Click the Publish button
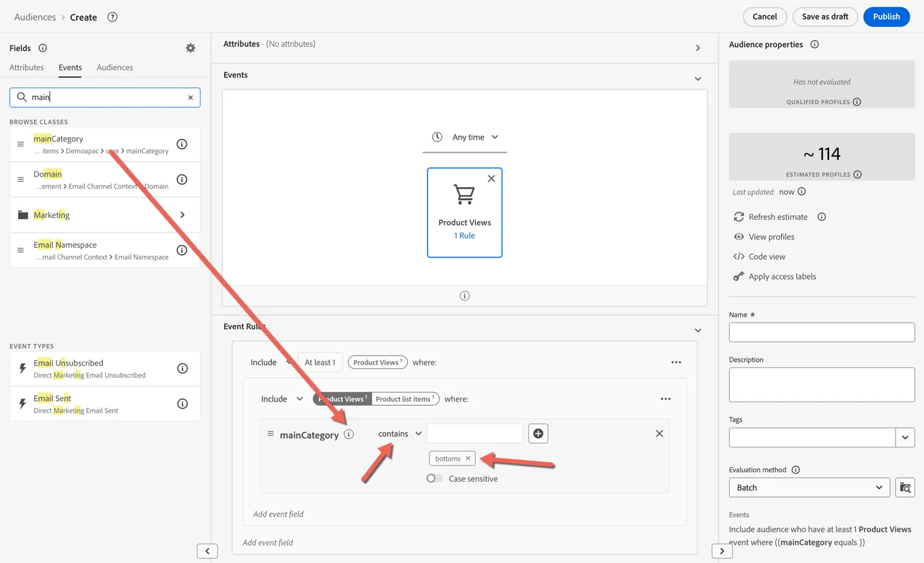Image resolution: width=924 pixels, height=563 pixels. click(x=886, y=17)
